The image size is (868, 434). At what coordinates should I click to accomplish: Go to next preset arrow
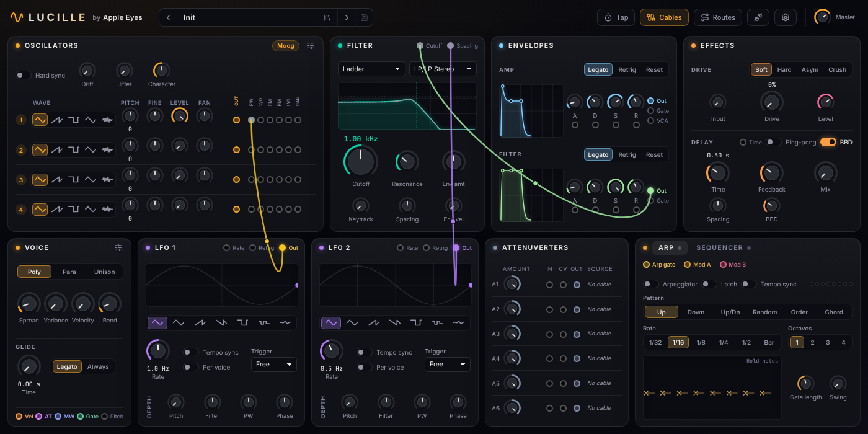point(347,17)
